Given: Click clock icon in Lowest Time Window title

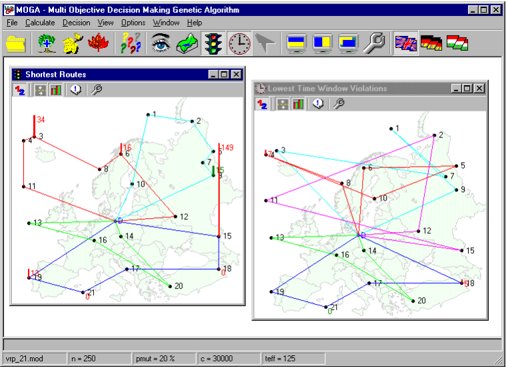Looking at the screenshot, I should tap(260, 88).
